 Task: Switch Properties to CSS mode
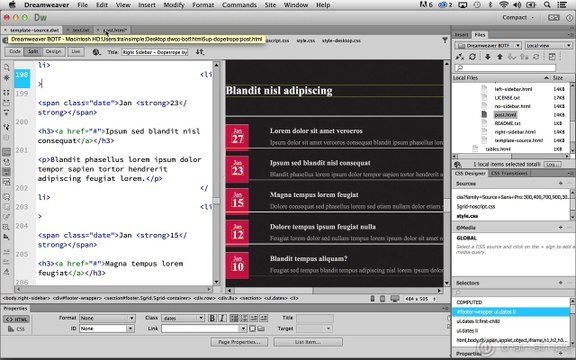[x=17, y=329]
